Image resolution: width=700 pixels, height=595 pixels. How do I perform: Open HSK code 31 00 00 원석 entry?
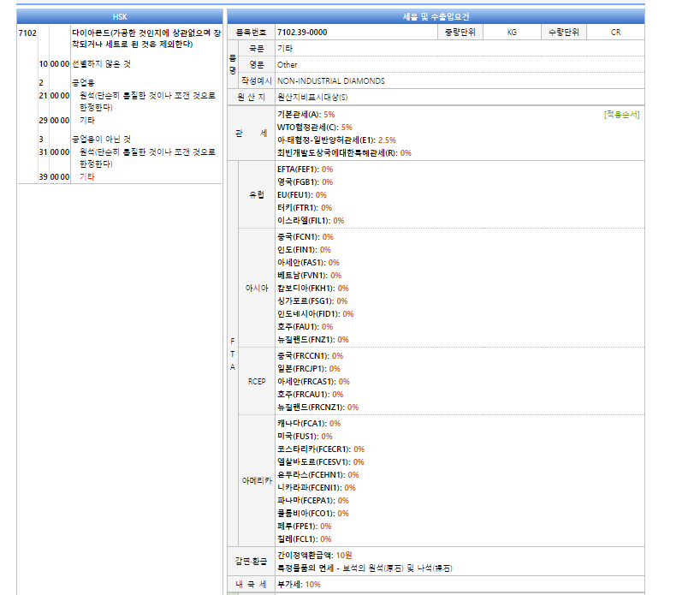coord(141,152)
